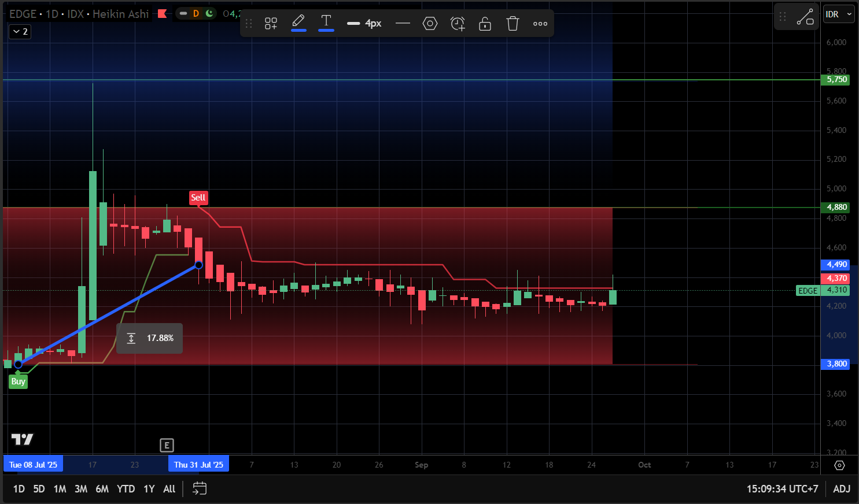This screenshot has height=504, width=859.
Task: Click the trend line drawing tool icon
Action: pyautogui.click(x=805, y=17)
